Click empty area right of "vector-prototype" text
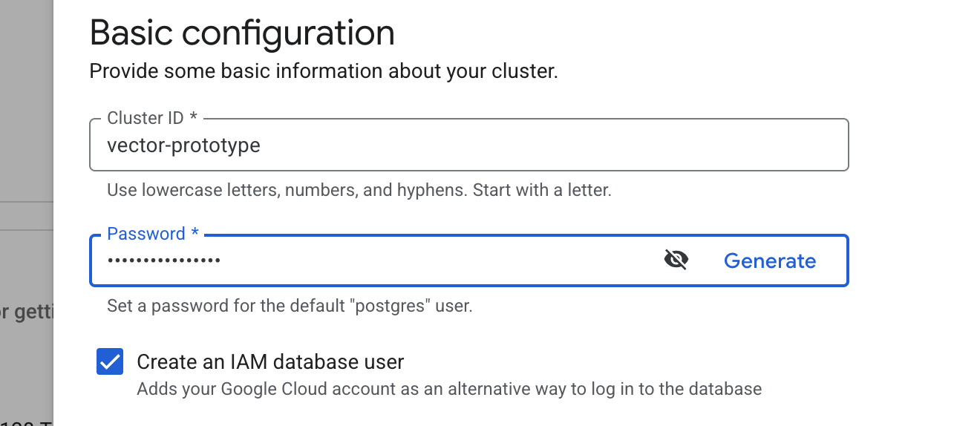 557,145
